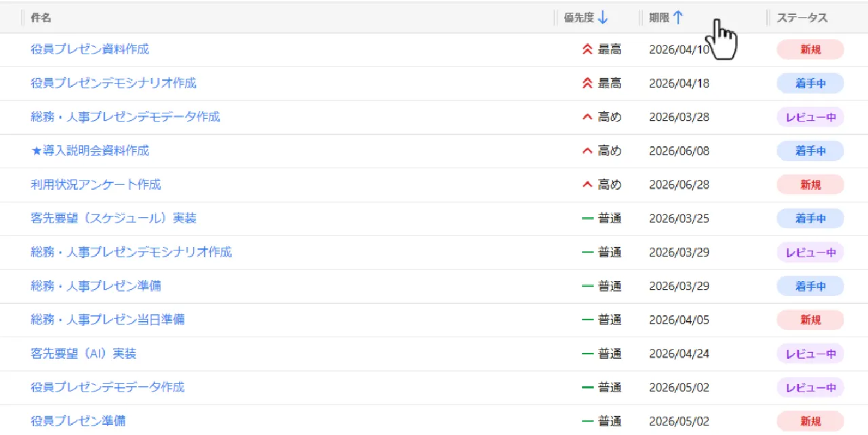Open 客先要望（スケジュール）実装 task
The width and height of the screenshot is (868, 435).
pyautogui.click(x=113, y=219)
